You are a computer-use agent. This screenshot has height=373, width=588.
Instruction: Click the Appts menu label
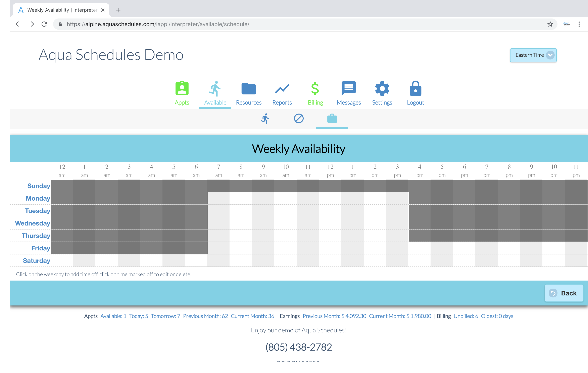coord(182,103)
